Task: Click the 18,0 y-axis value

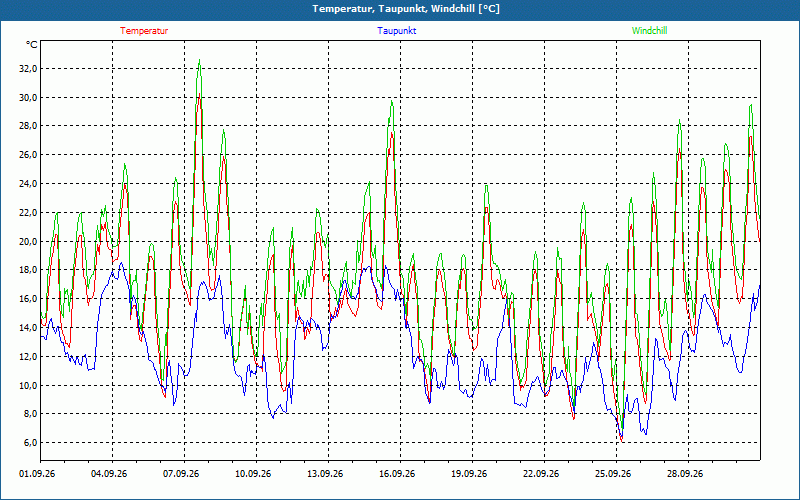Action: [x=28, y=270]
